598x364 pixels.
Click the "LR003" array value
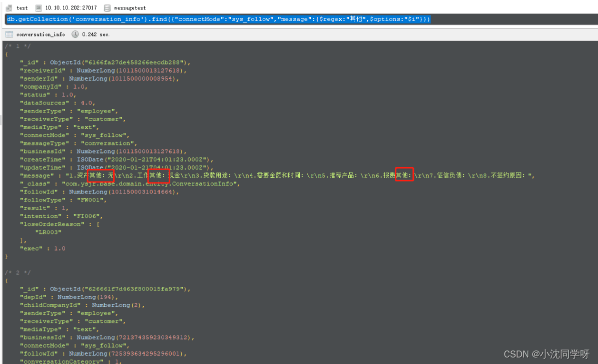click(x=49, y=232)
